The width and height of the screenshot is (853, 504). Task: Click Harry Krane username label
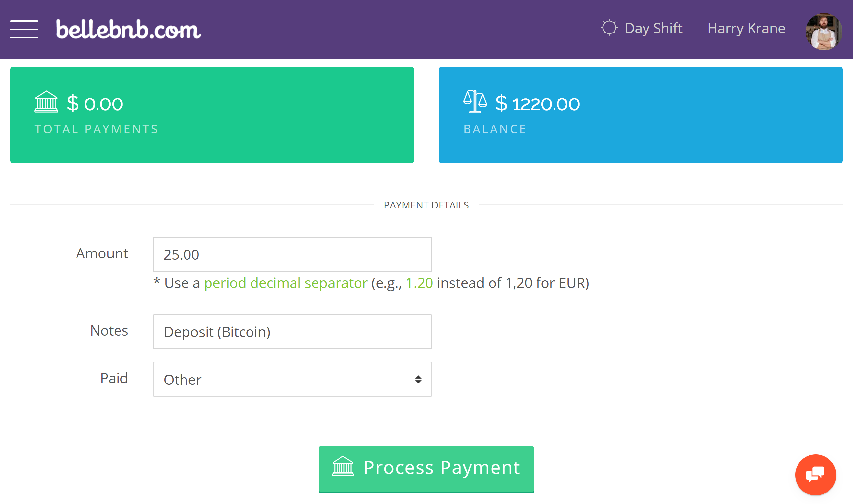[x=746, y=29]
